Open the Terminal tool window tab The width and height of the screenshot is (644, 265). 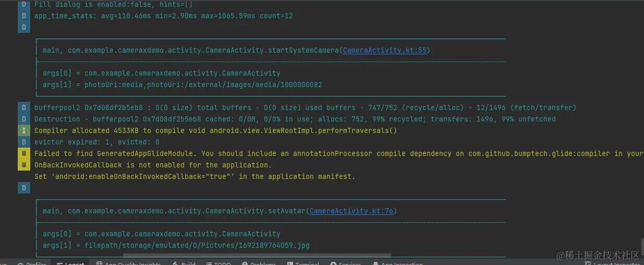(302, 262)
